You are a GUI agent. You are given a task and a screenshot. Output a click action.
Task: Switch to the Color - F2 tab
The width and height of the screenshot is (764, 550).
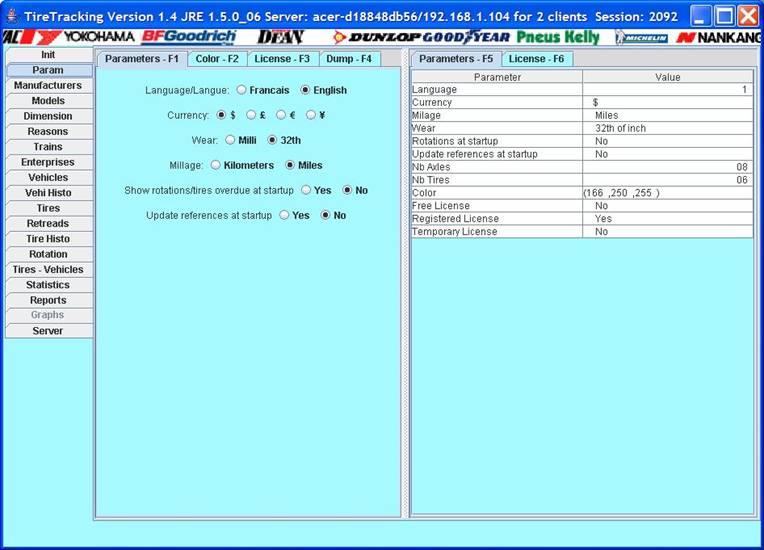tap(217, 59)
